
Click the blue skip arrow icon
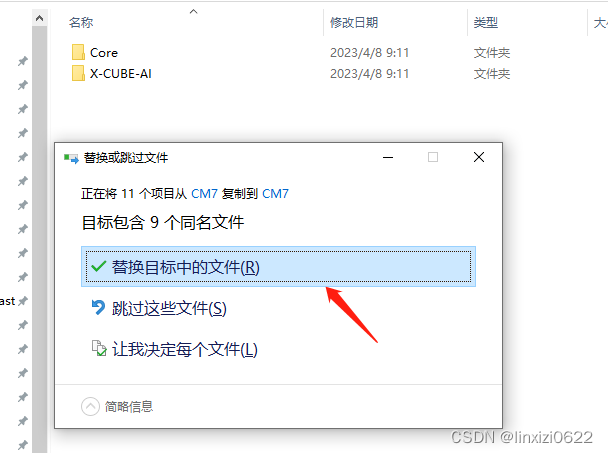pos(98,308)
